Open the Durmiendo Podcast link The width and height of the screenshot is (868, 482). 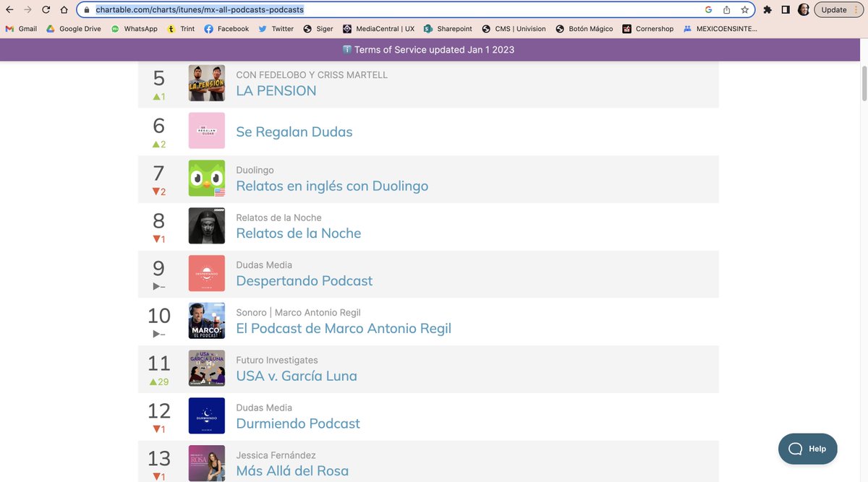coord(298,423)
